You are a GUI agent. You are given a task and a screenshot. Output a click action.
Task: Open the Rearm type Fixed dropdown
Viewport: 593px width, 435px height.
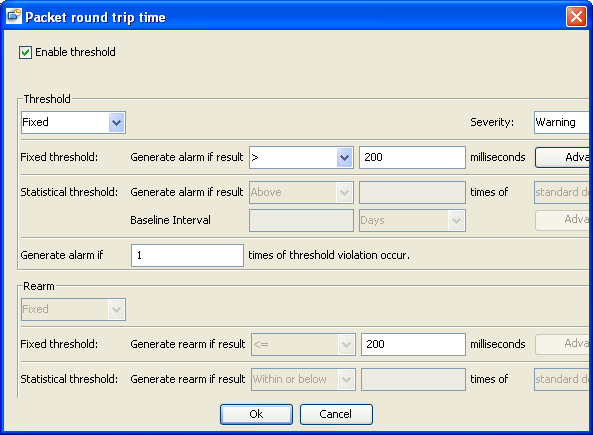point(73,309)
